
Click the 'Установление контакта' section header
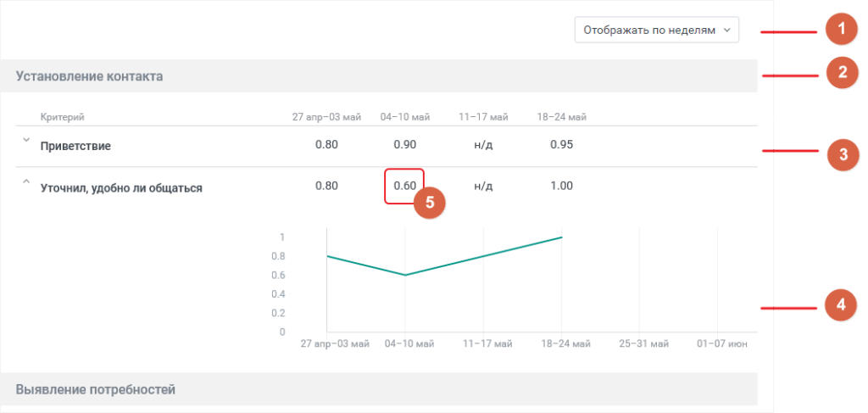pos(89,76)
